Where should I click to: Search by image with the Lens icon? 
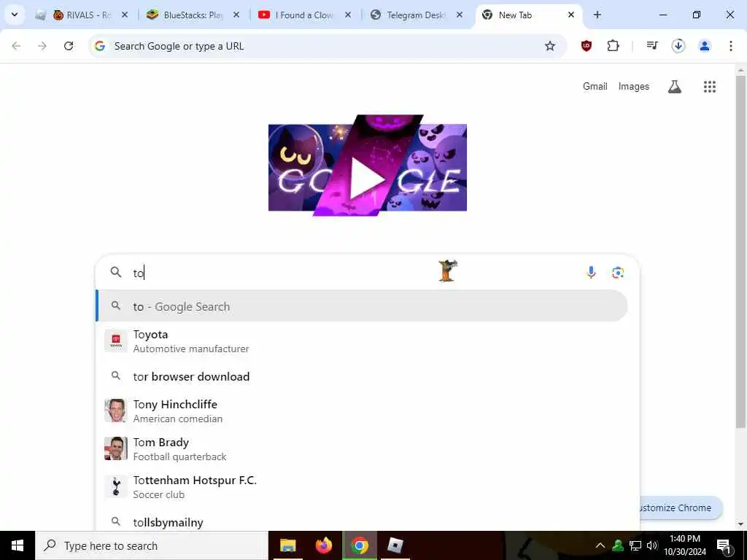pos(618,273)
